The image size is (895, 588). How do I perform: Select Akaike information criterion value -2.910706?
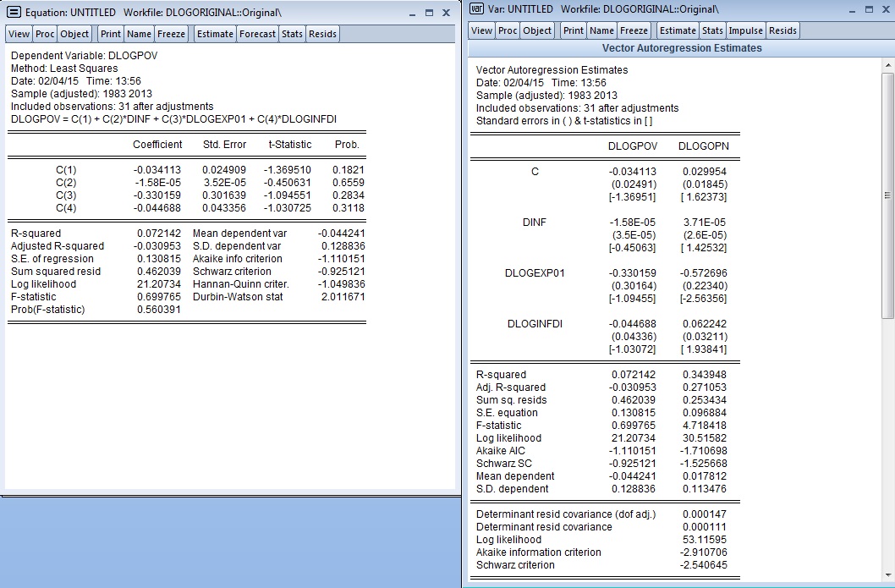[x=703, y=552]
